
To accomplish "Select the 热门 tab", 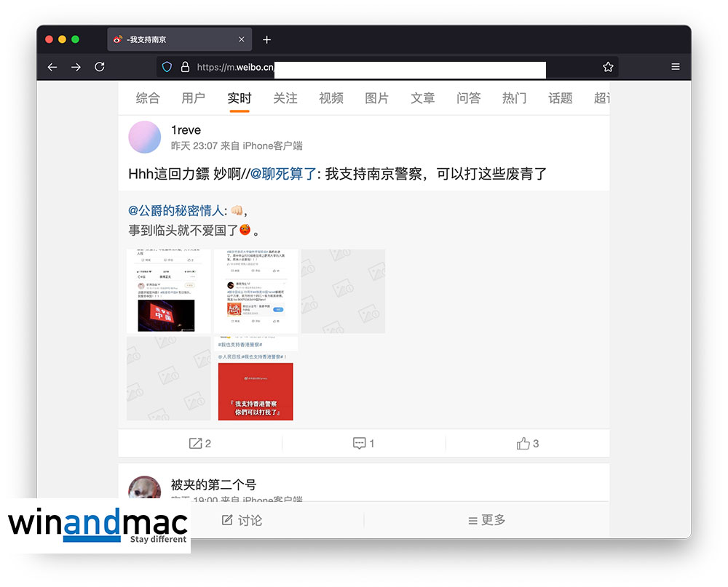I will [x=514, y=98].
